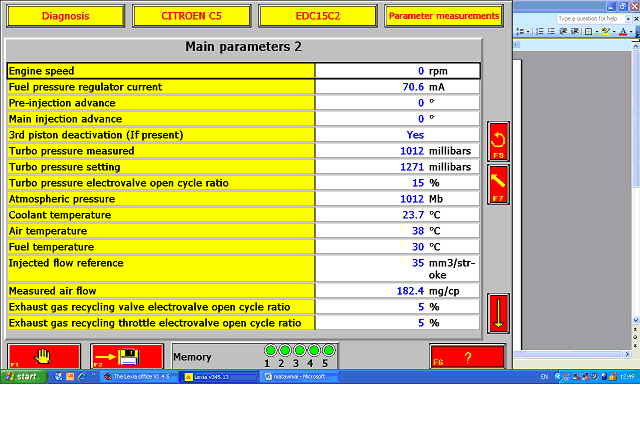Click Word's yellow highlight pen icon
640x434 pixels.
pyautogui.click(x=606, y=31)
